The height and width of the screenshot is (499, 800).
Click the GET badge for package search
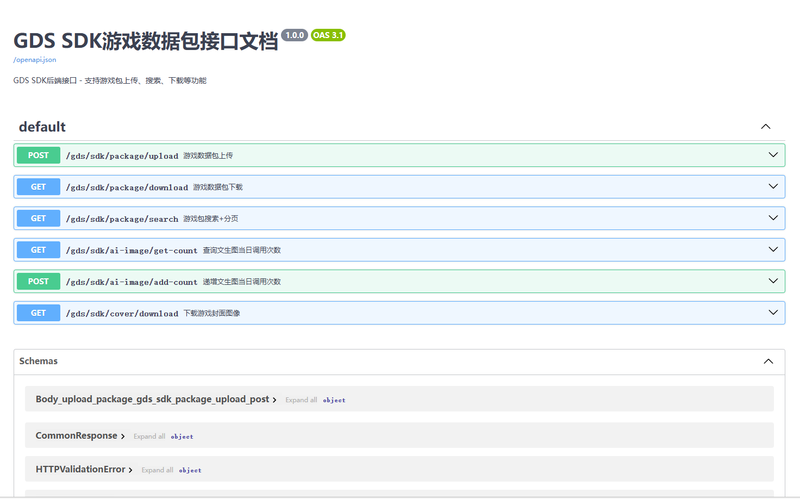38,218
